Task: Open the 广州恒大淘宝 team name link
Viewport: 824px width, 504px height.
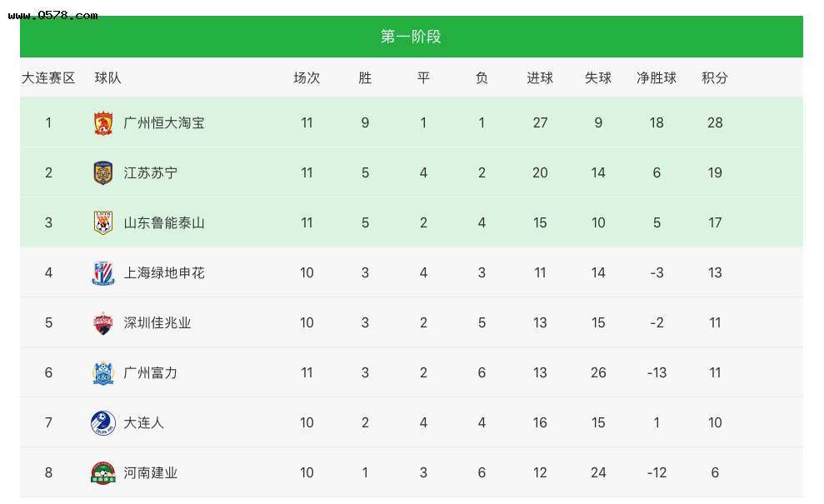Action: coord(164,123)
